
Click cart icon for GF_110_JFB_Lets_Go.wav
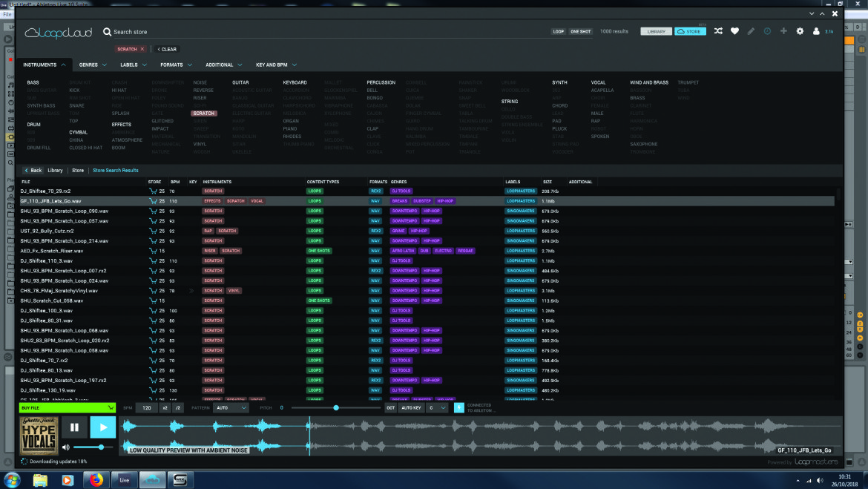153,201
